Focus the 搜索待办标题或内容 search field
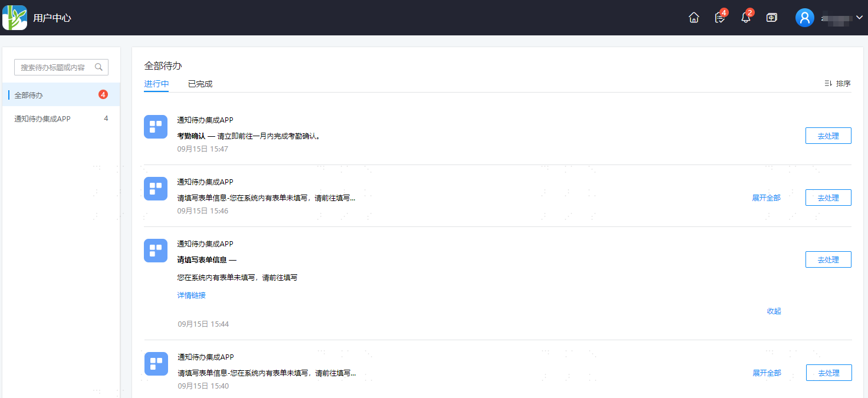This screenshot has height=398, width=868. 61,67
